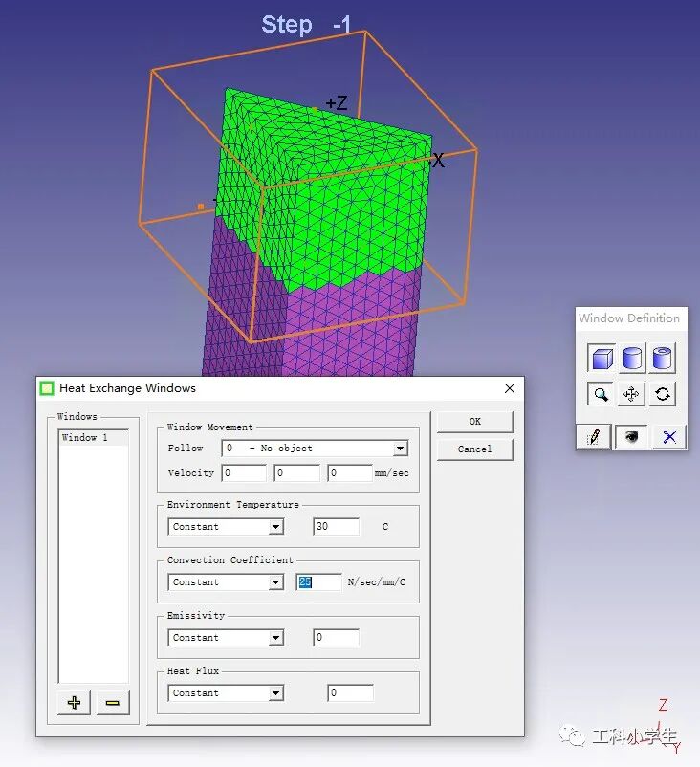Viewport: 700px width, 767px height.
Task: Click the Heat Flux value field
Action: [350, 692]
